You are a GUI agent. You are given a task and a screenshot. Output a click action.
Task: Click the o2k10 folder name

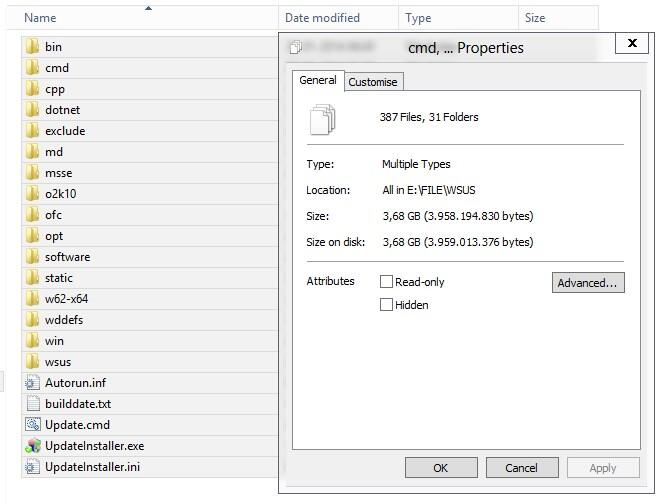61,194
